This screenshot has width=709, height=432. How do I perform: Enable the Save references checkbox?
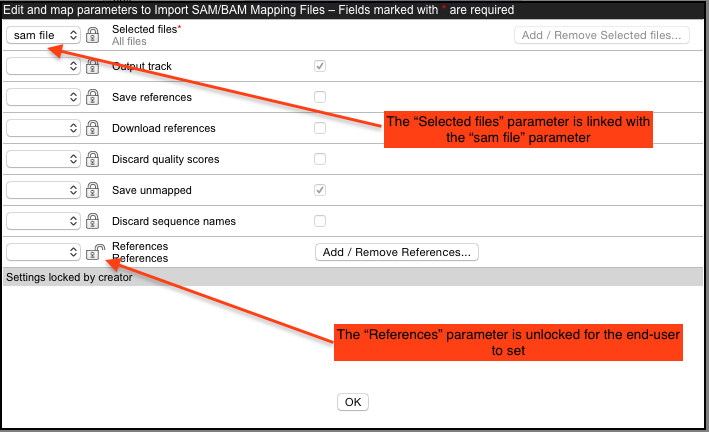320,97
